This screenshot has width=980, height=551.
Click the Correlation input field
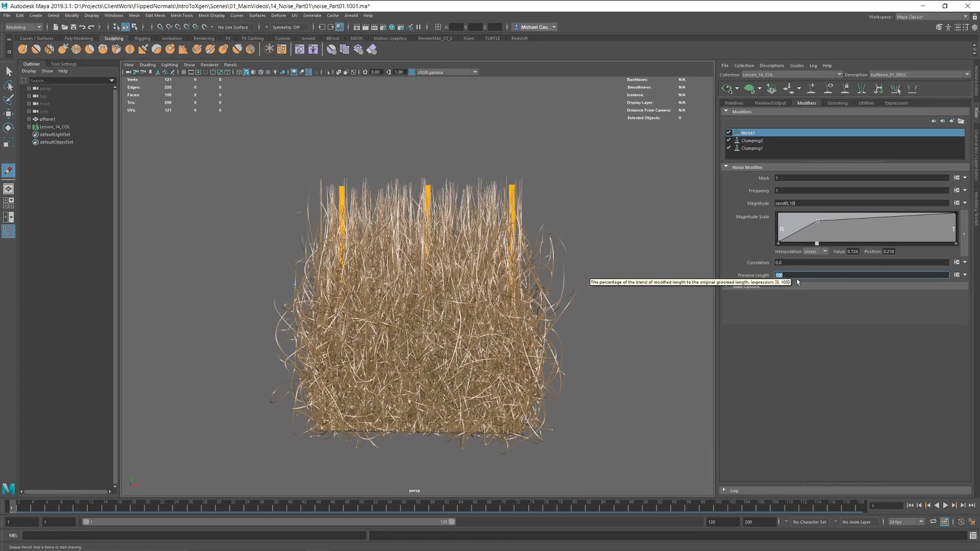[862, 262]
